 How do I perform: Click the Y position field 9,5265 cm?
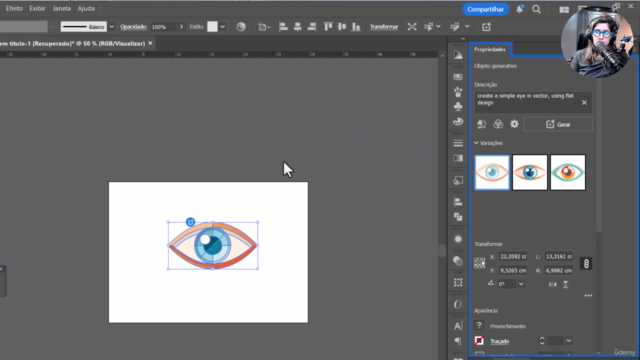click(512, 270)
